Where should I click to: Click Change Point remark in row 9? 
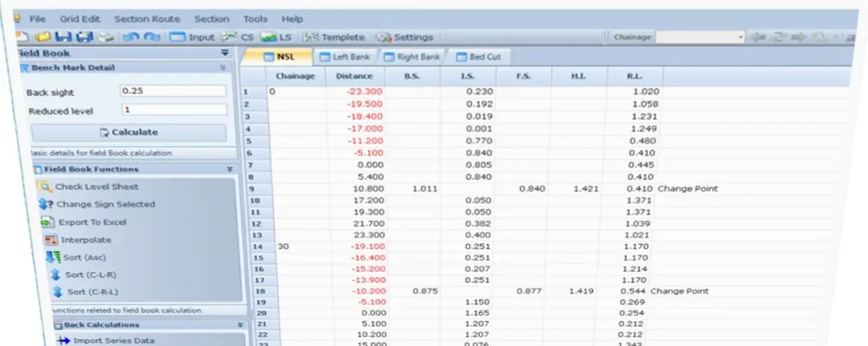[687, 188]
